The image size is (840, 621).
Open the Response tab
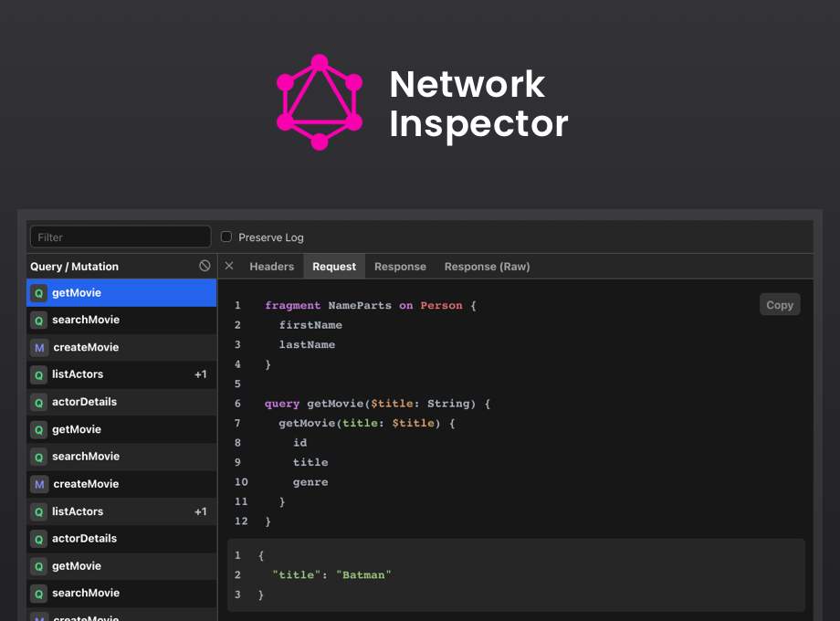point(400,267)
